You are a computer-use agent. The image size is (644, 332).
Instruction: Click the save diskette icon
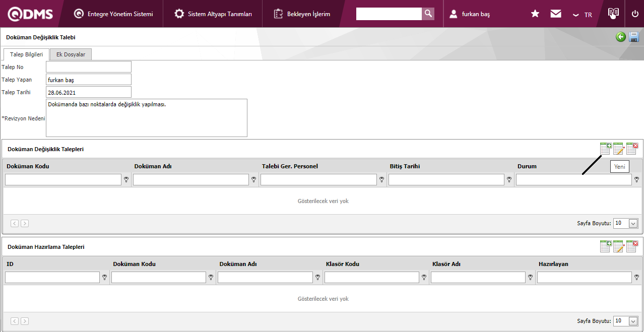[634, 37]
